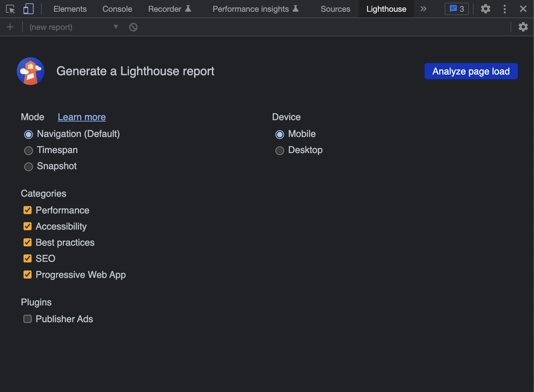534x392 pixels.
Task: Select Timespan mode
Action: pyautogui.click(x=28, y=150)
